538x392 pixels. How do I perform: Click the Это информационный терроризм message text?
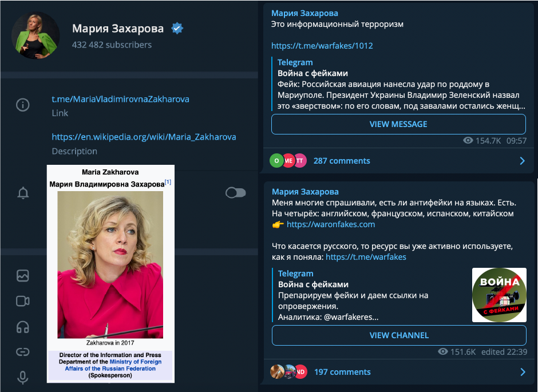[337, 25]
